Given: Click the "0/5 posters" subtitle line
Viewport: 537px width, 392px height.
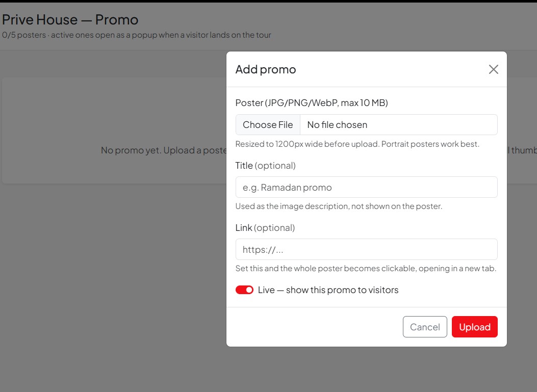Looking at the screenshot, I should [x=136, y=35].
